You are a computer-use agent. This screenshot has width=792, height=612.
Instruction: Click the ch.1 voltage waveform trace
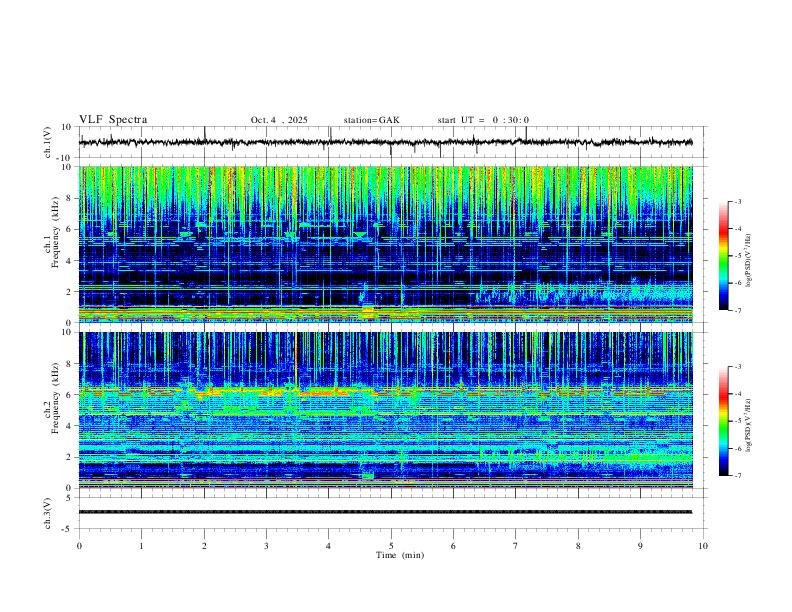pos(385,142)
